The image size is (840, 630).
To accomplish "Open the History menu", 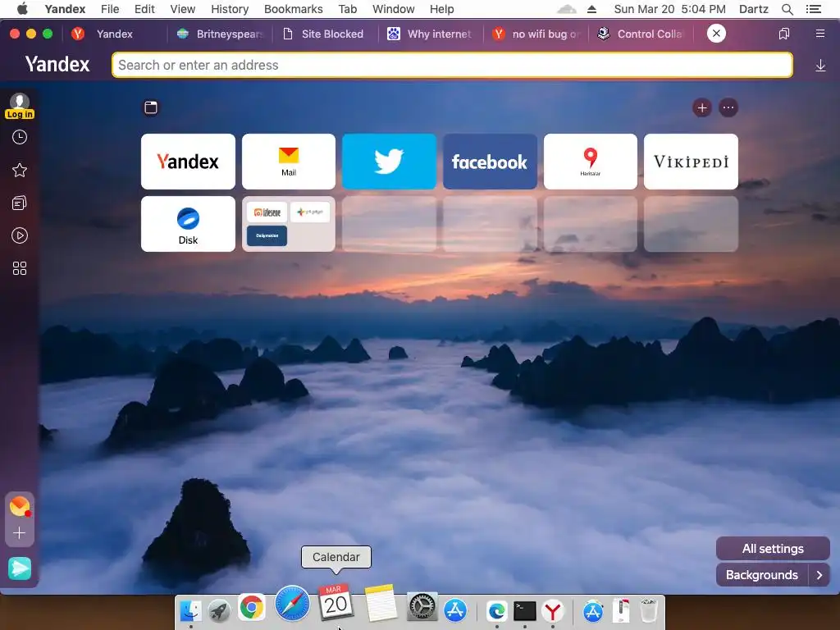I will pos(230,9).
